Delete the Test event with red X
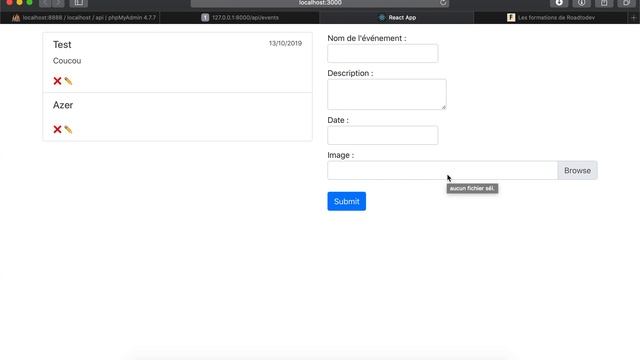Viewport: 640px width, 360px height. [57, 81]
